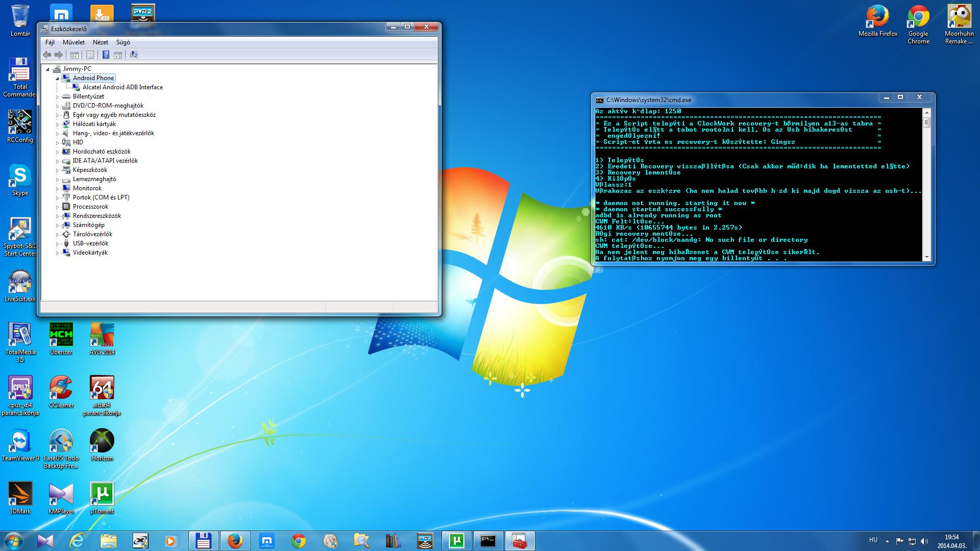Open Horizon desktop shortcut
Viewport: 980px width, 551px height.
click(102, 445)
